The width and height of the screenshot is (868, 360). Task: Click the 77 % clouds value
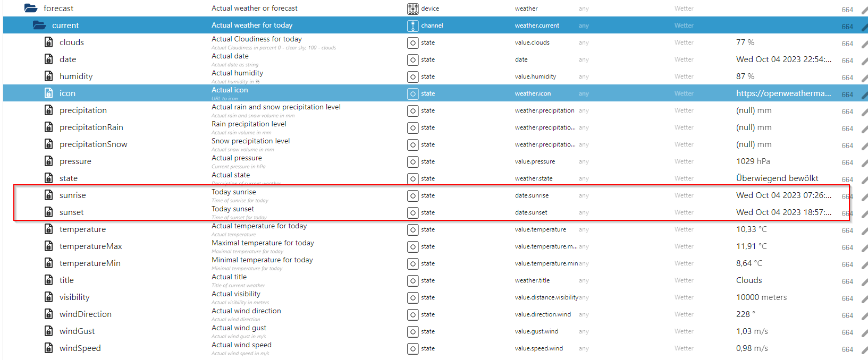click(x=745, y=42)
